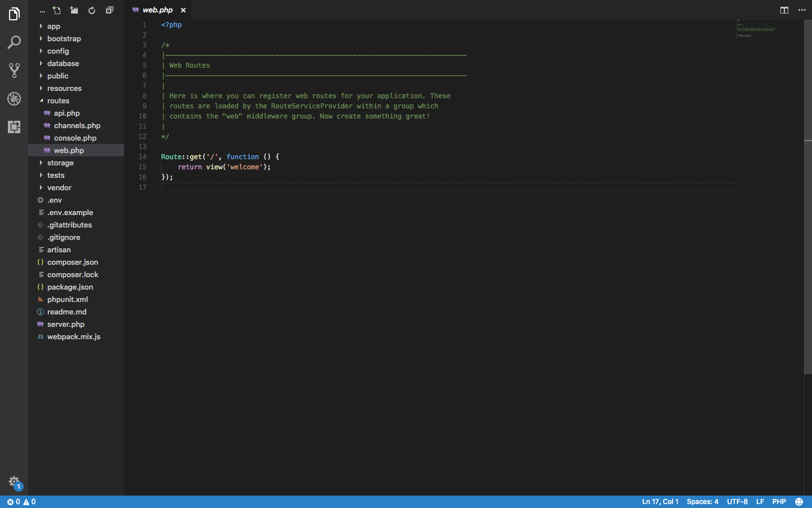Open the artisan file

[76, 249]
